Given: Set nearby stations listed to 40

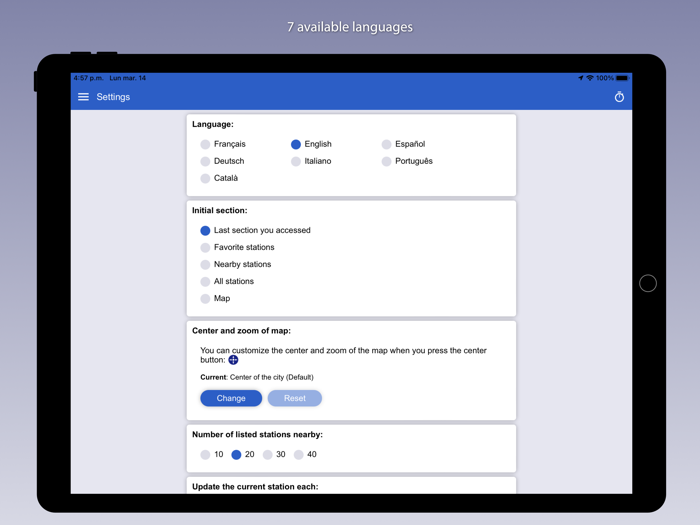Looking at the screenshot, I should (x=305, y=454).
